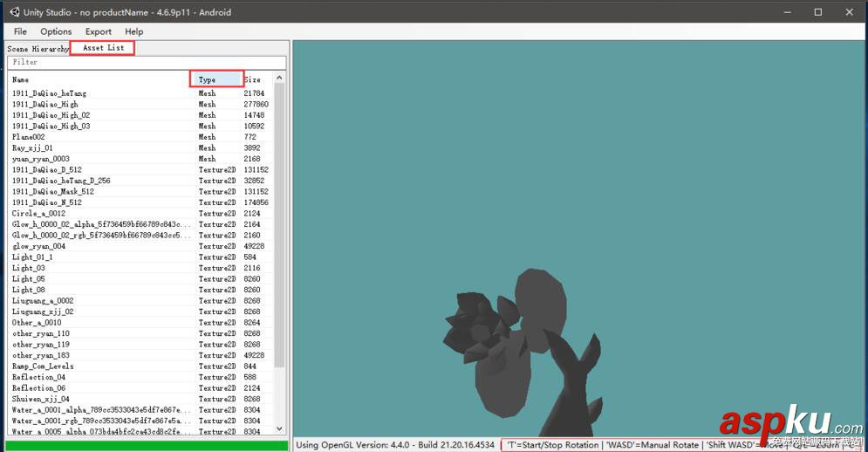
Task: Select the Water_a_0001_rgb texture row
Action: [141, 421]
